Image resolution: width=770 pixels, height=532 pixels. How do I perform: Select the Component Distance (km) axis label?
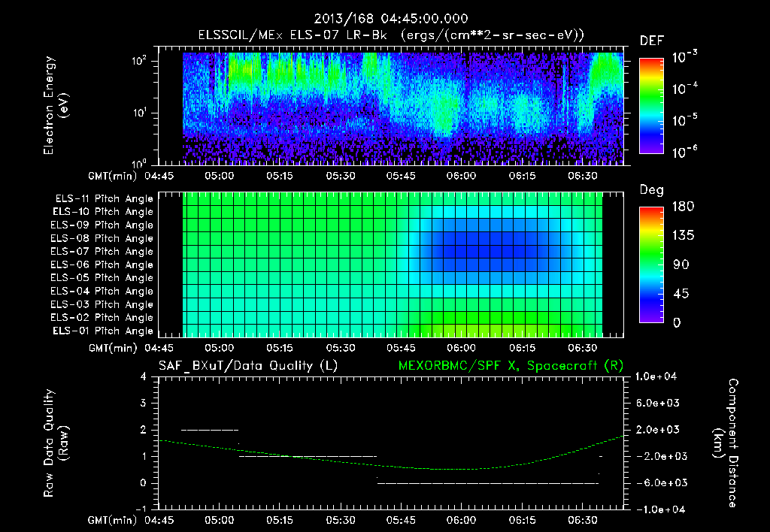(726, 443)
